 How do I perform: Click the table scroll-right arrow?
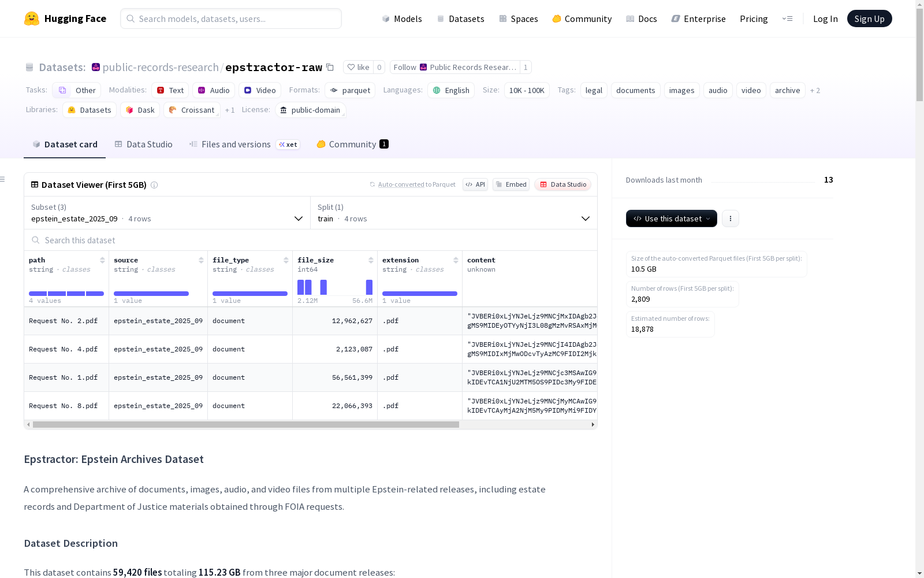pos(593,425)
